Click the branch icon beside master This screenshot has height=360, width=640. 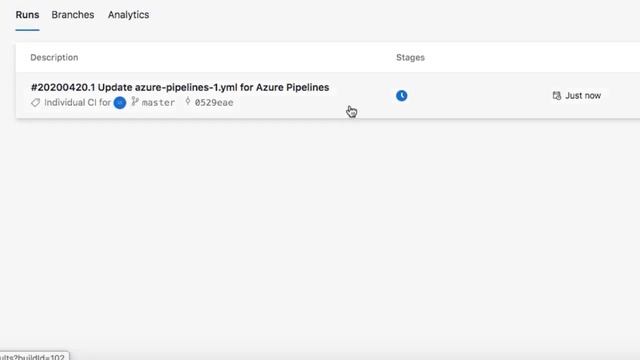135,102
